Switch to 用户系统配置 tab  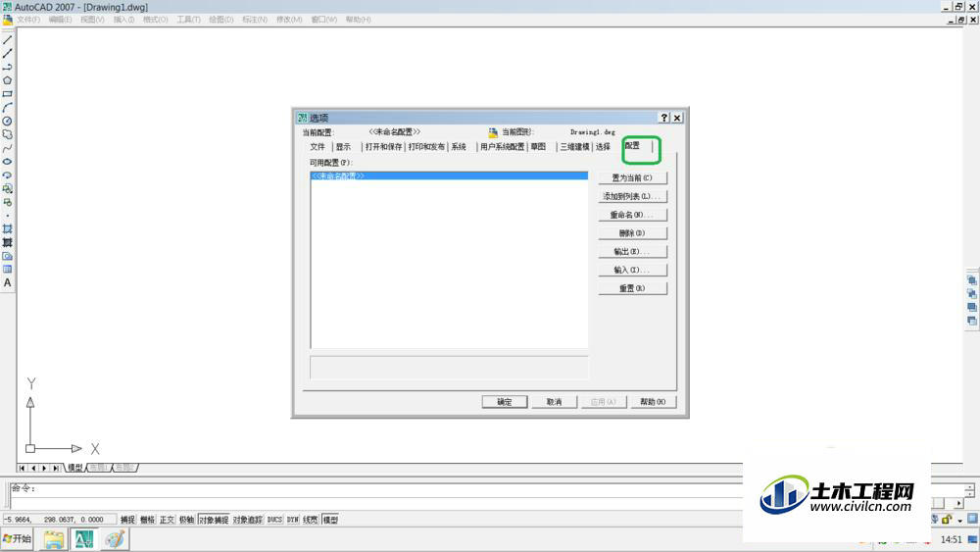[503, 147]
